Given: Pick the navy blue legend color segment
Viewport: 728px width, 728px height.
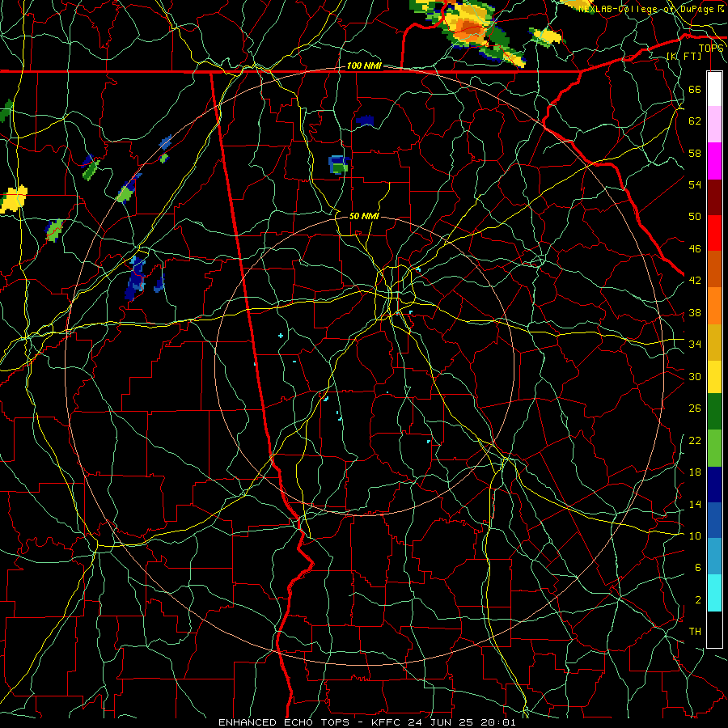Looking at the screenshot, I should click(x=714, y=485).
